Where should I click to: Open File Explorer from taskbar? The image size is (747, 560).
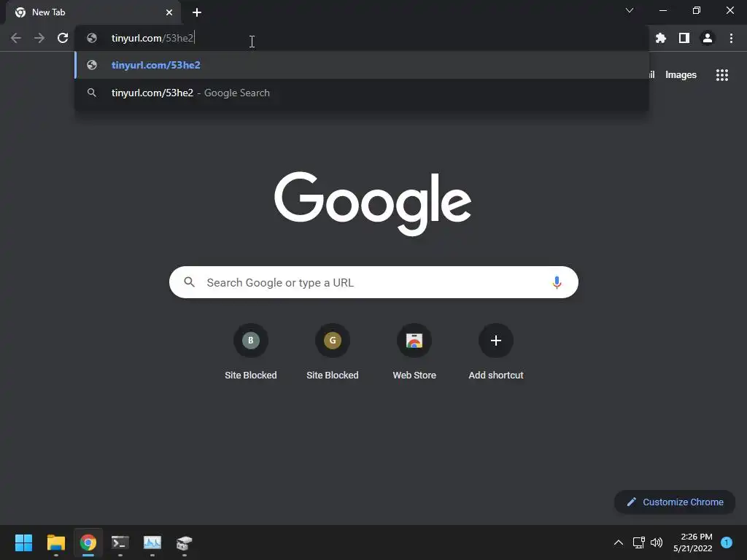click(55, 542)
